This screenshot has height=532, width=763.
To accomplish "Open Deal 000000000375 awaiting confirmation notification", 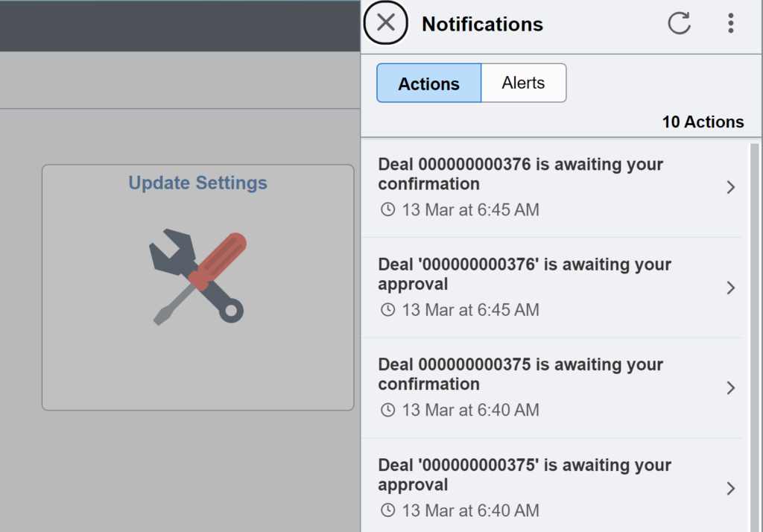I will (520, 374).
